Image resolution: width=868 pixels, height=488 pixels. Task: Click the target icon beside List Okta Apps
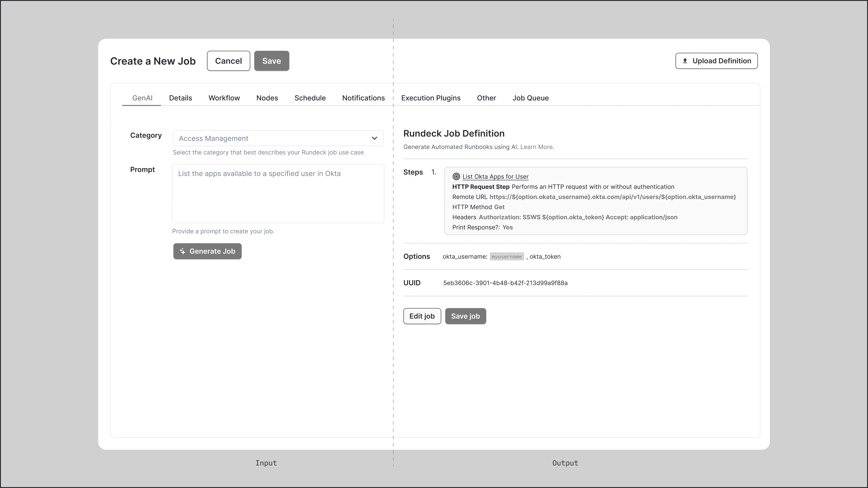[x=456, y=176]
